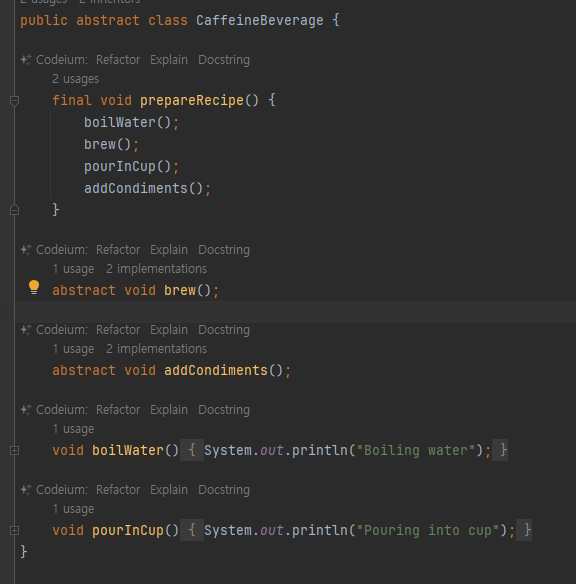This screenshot has height=584, width=576.
Task: Open '2 implementations' hint above brew
Action: [156, 269]
